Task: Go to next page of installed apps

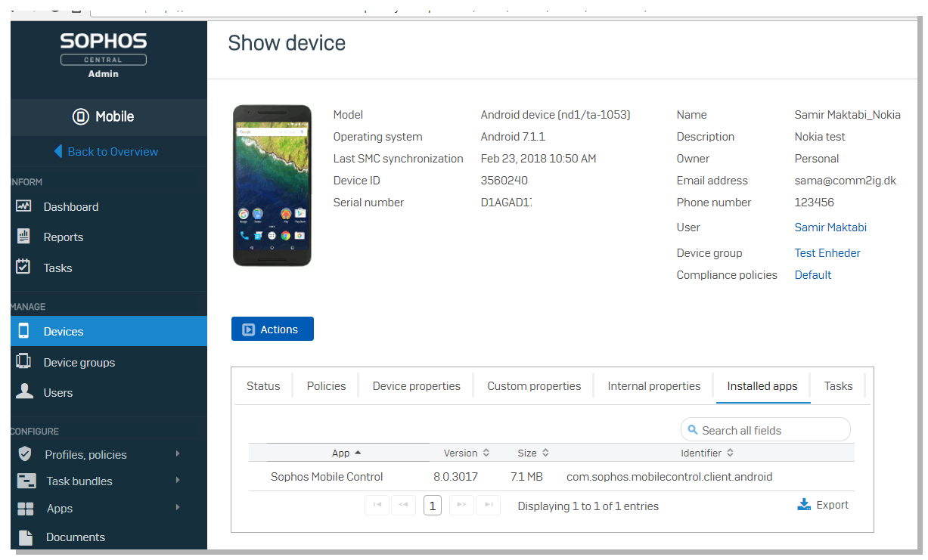Action: (x=461, y=505)
